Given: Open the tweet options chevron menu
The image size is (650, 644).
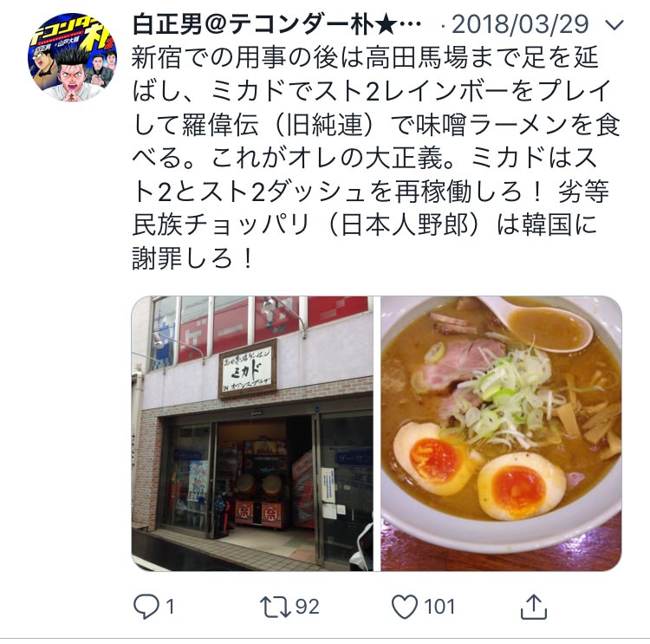Looking at the screenshot, I should coord(614,25).
